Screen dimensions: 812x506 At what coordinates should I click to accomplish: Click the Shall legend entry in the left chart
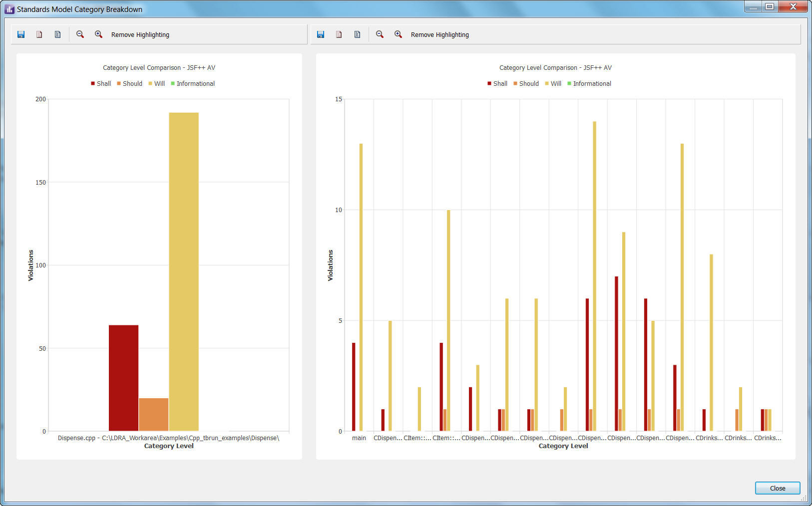pyautogui.click(x=101, y=84)
